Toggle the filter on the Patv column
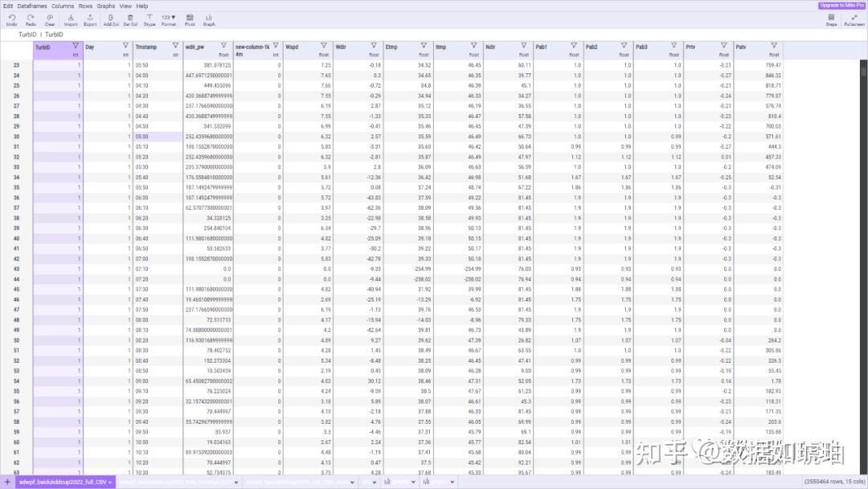This screenshot has height=489, width=868. click(773, 46)
